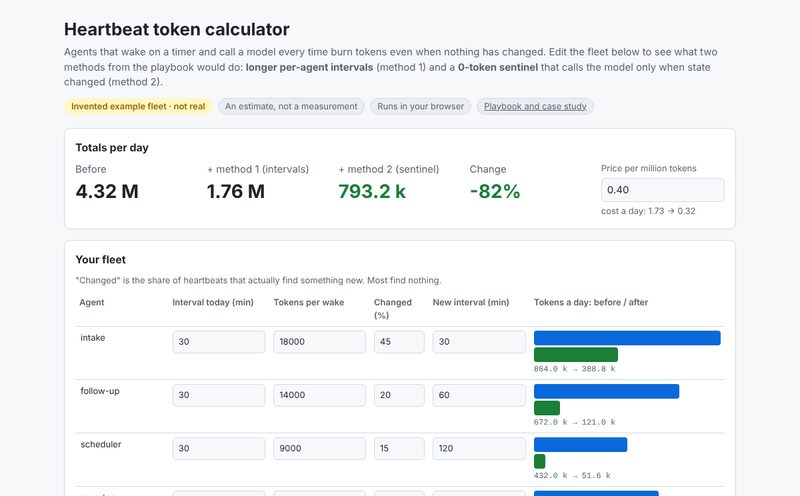800x496 pixels.
Task: Click the 'Tokens per wake' column header
Action: click(x=309, y=302)
